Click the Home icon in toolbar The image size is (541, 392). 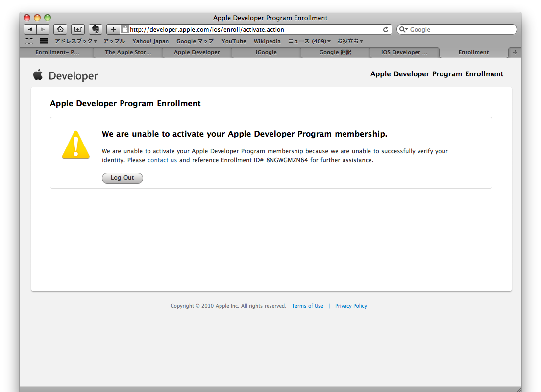tap(60, 29)
